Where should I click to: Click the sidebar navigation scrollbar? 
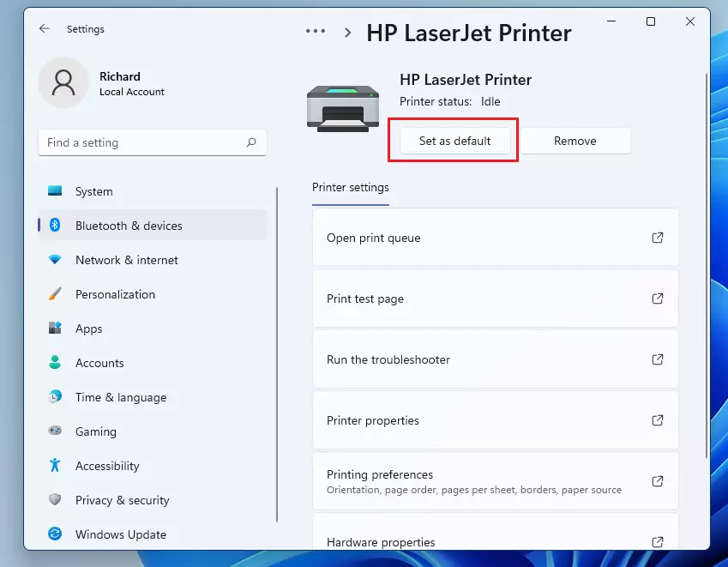(277, 355)
